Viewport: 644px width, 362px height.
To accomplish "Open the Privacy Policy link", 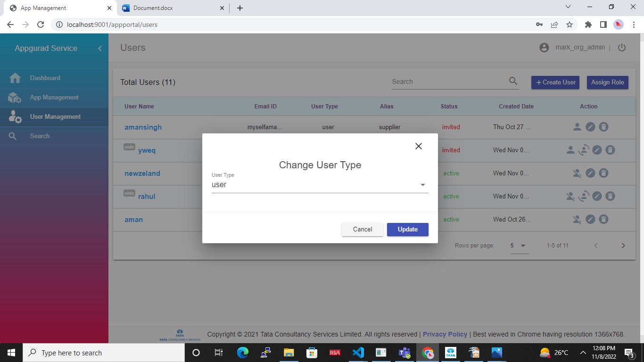I will pyautogui.click(x=445, y=334).
